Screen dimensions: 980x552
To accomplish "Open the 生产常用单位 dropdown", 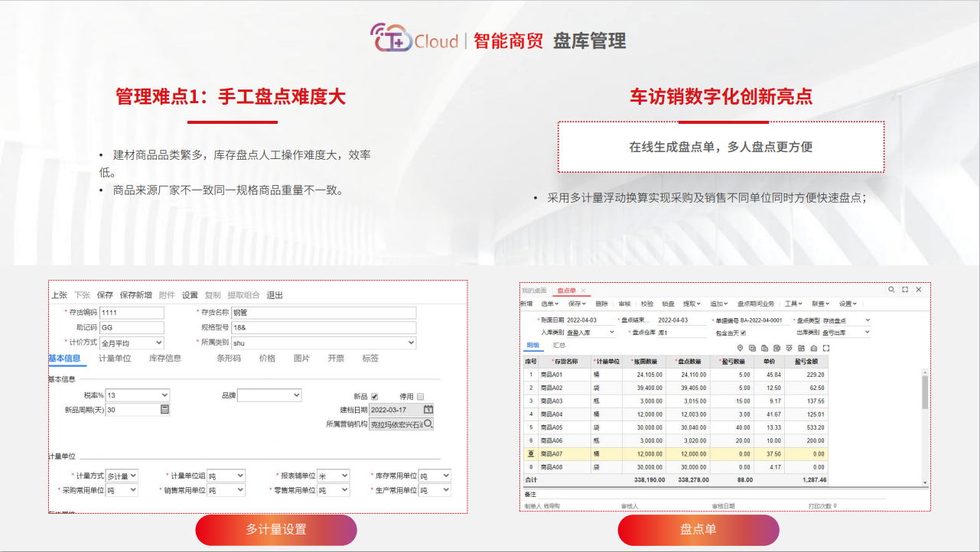I will 435,490.
